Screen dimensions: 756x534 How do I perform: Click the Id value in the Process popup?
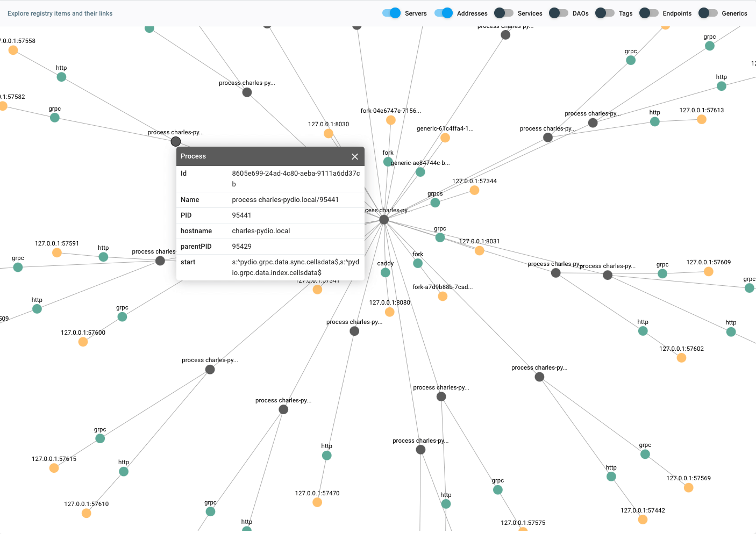coord(296,178)
